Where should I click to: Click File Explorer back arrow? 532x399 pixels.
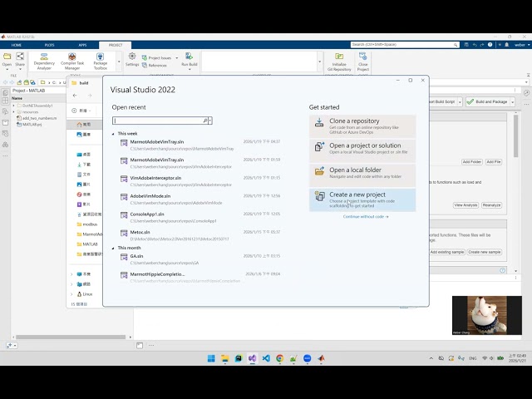(75, 96)
